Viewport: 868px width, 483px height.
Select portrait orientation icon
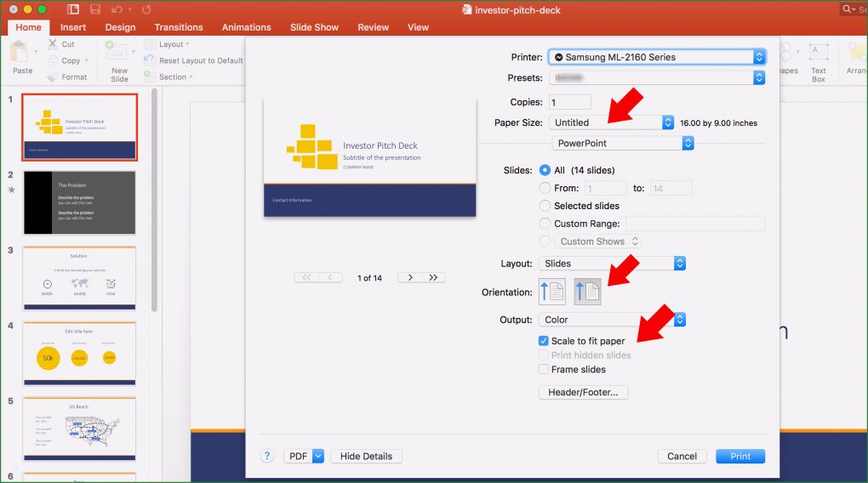click(x=552, y=292)
